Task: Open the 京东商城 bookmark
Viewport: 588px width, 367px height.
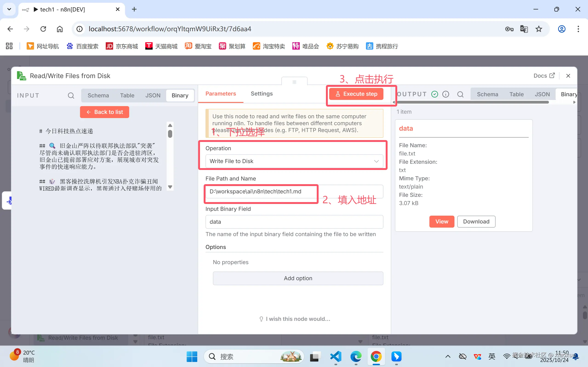Action: (x=122, y=46)
